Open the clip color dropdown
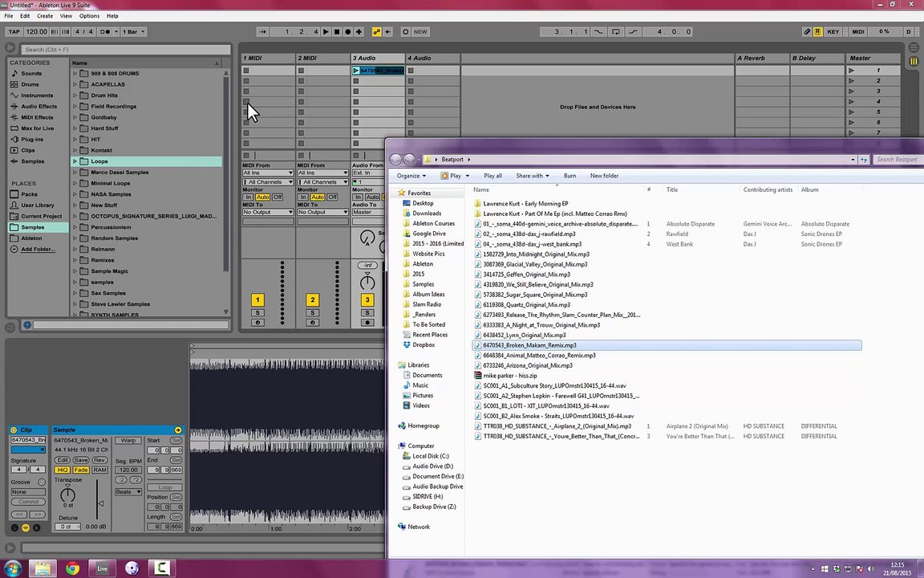924x578 pixels. (x=28, y=450)
